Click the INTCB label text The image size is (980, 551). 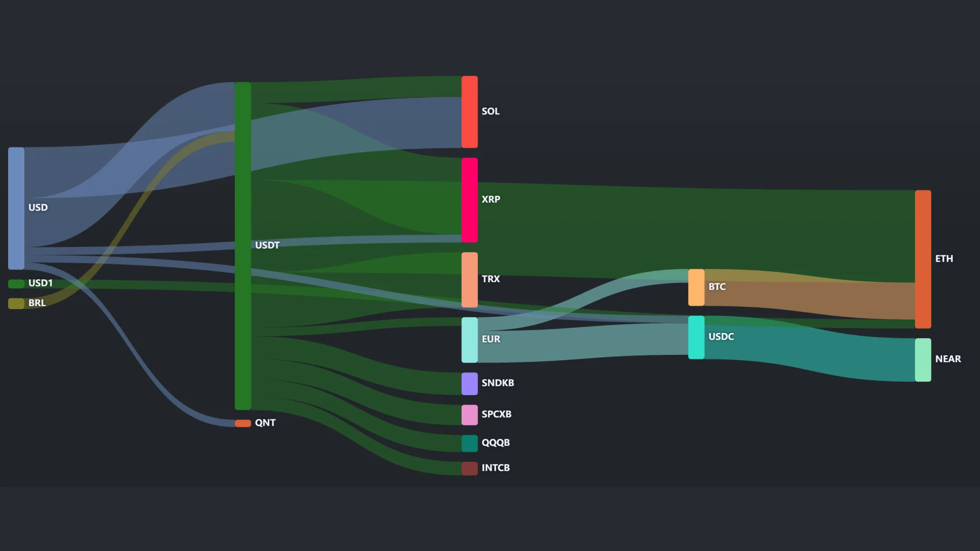click(x=496, y=468)
